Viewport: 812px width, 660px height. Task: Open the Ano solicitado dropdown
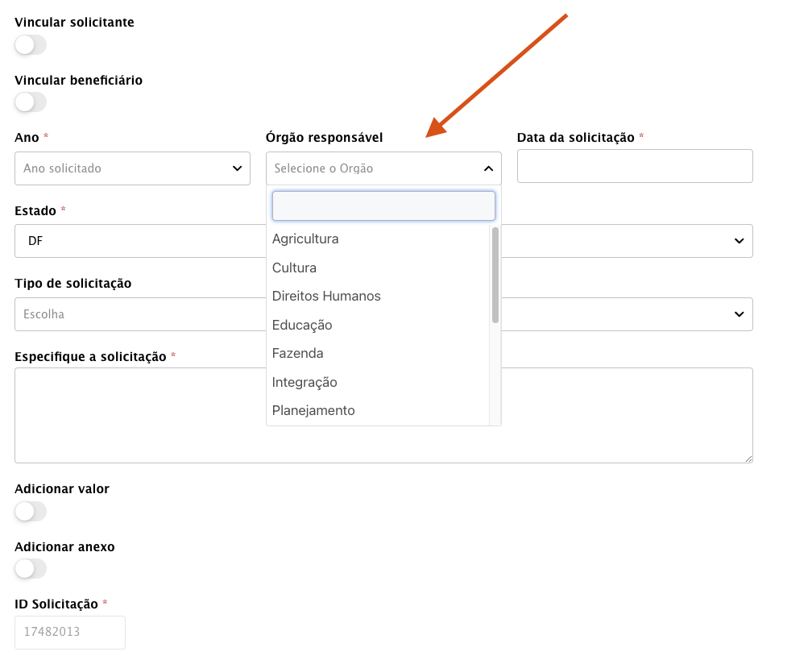132,168
